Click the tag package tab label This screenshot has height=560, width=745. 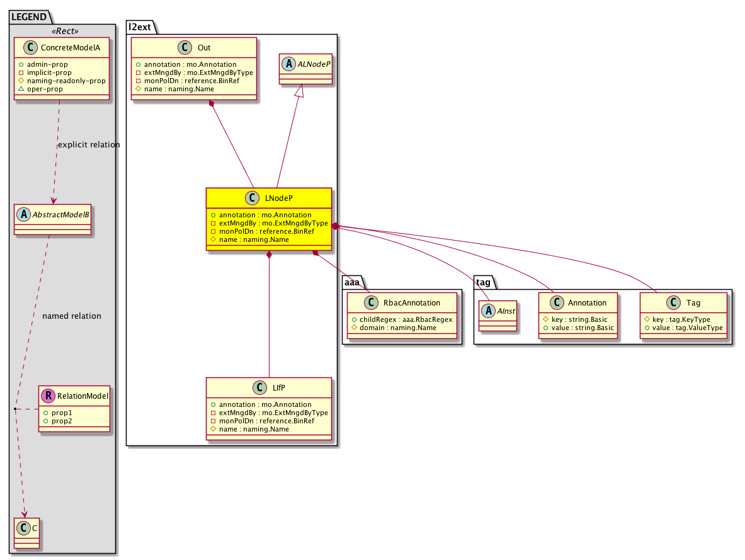484,283
